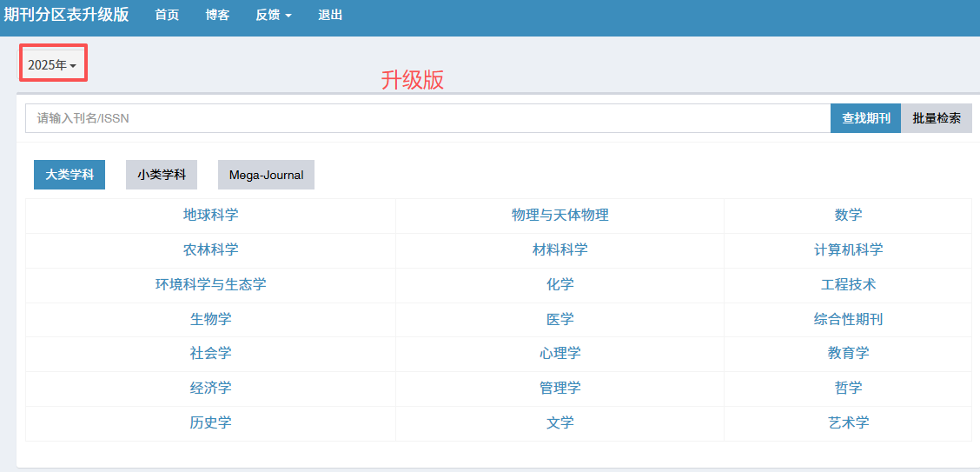
Task: Open the 博客 navigation item
Action: (x=217, y=15)
